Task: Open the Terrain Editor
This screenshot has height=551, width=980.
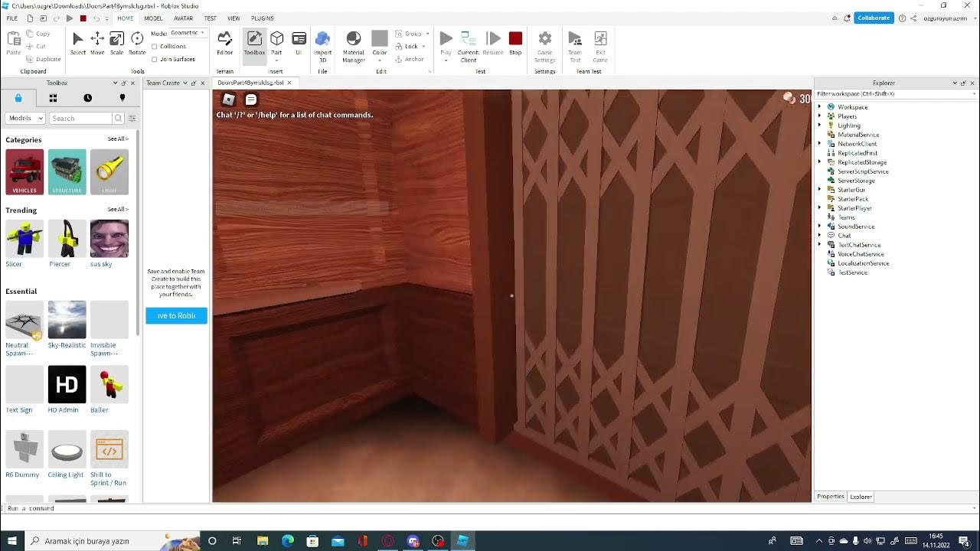Action: pos(224,43)
